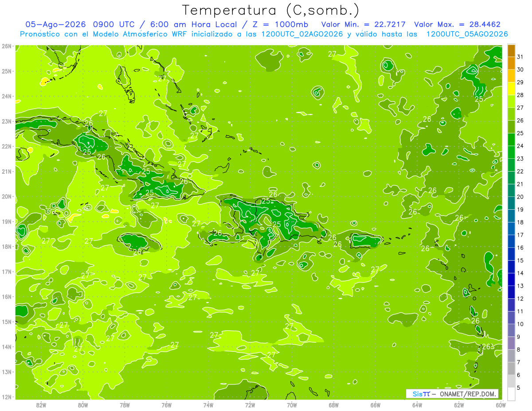Click the '6:00 am Hora Local' text
The image size is (532, 411).
(193, 24)
